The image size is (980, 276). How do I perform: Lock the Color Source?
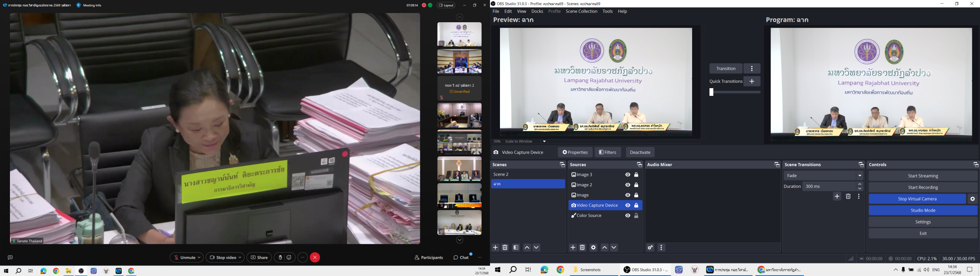pyautogui.click(x=636, y=216)
